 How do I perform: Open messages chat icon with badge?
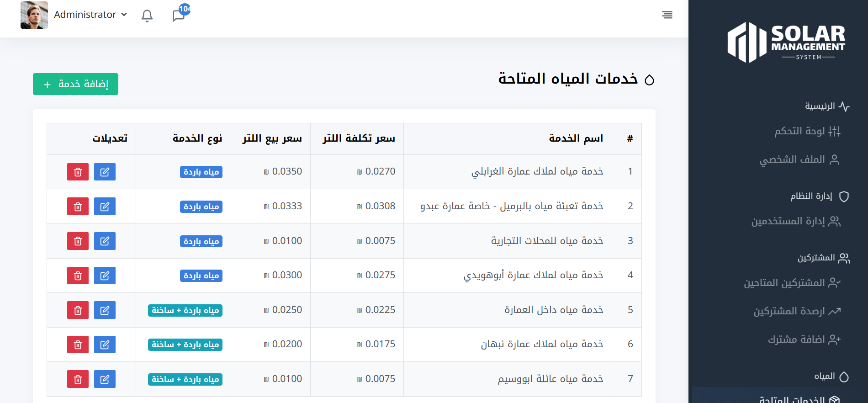coord(179,16)
